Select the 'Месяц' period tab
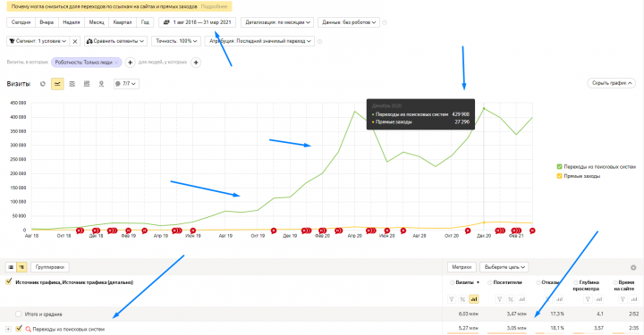Screen dimensions: 644x335 (97, 22)
